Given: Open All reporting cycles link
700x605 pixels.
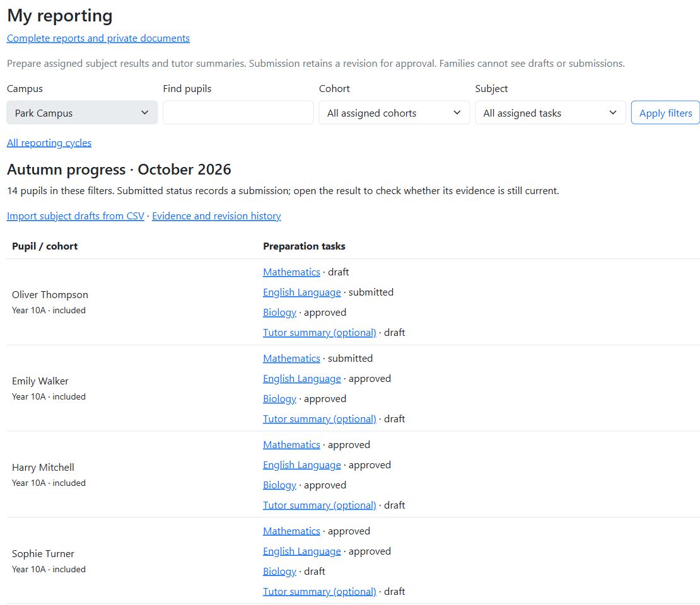Looking at the screenshot, I should tap(49, 143).
